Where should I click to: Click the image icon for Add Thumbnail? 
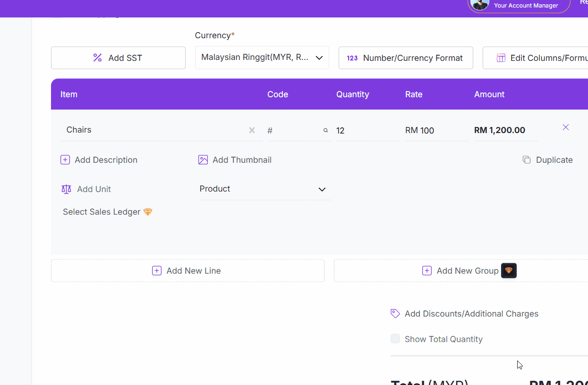tap(203, 160)
